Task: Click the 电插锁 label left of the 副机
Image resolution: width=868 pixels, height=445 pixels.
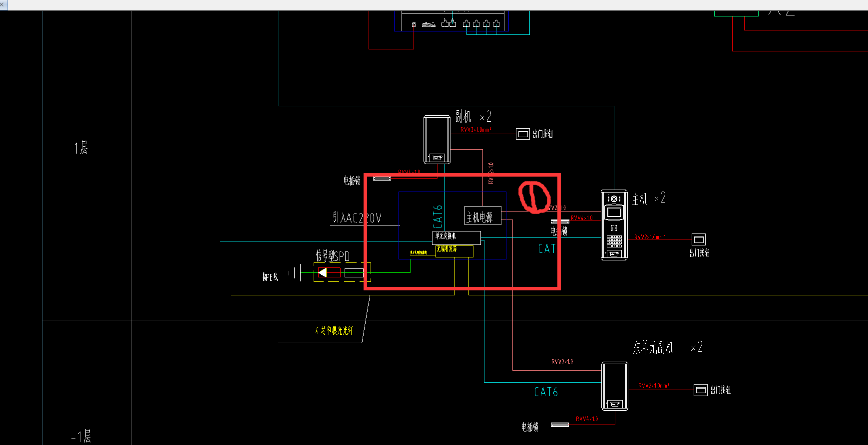Action: [352, 180]
